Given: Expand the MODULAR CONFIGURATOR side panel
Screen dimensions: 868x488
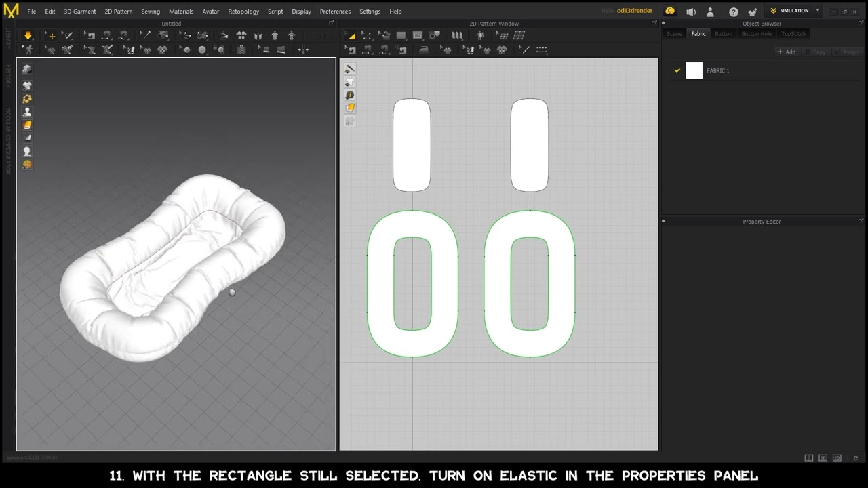Looking at the screenshot, I should [x=8, y=141].
